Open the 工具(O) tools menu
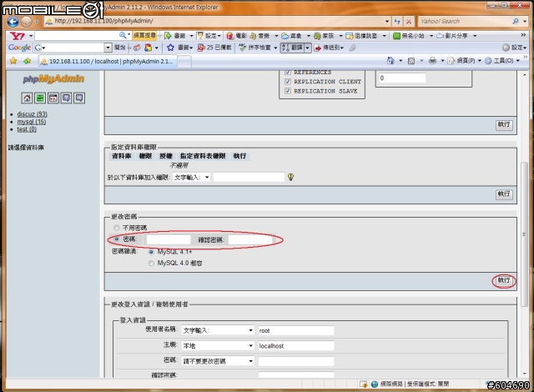Viewport: 534px width, 392px height. (502, 61)
